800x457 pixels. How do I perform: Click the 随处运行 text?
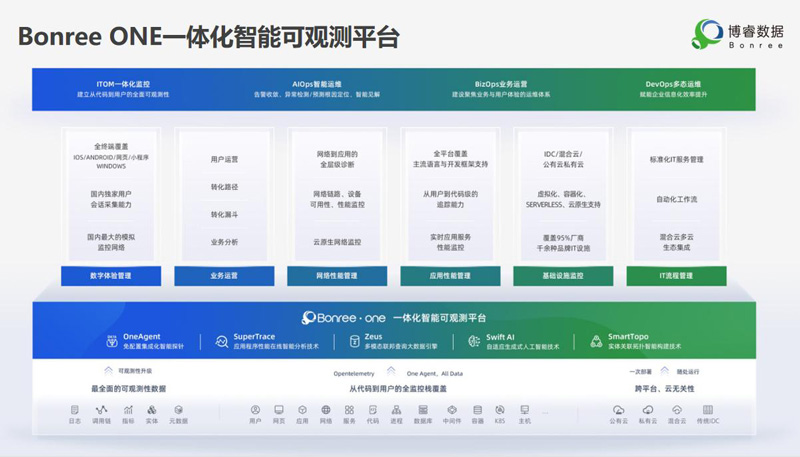pos(688,371)
